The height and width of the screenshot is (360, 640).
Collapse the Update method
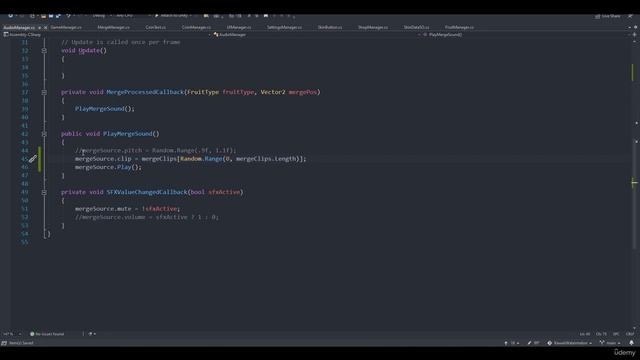(44, 51)
